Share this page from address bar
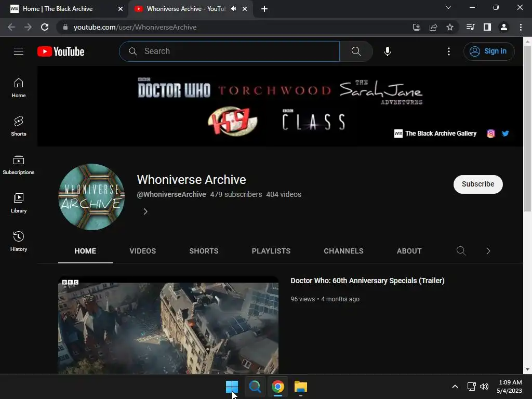This screenshot has height=399, width=532. coord(433,27)
